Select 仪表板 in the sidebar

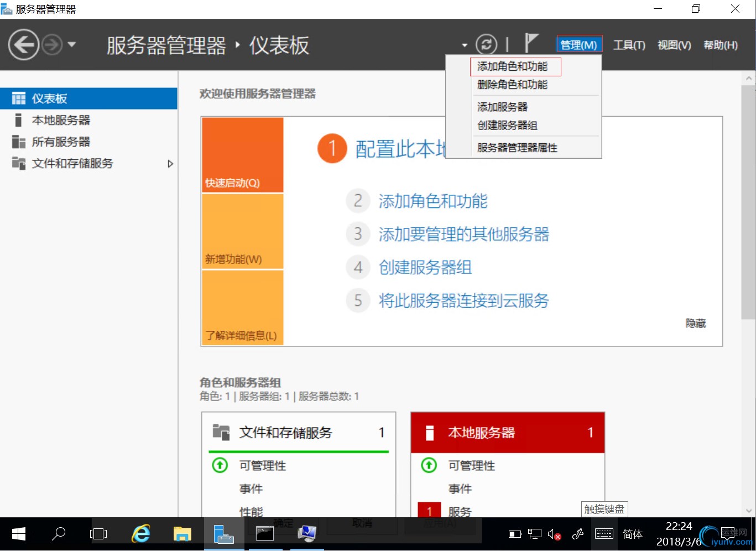(x=88, y=98)
